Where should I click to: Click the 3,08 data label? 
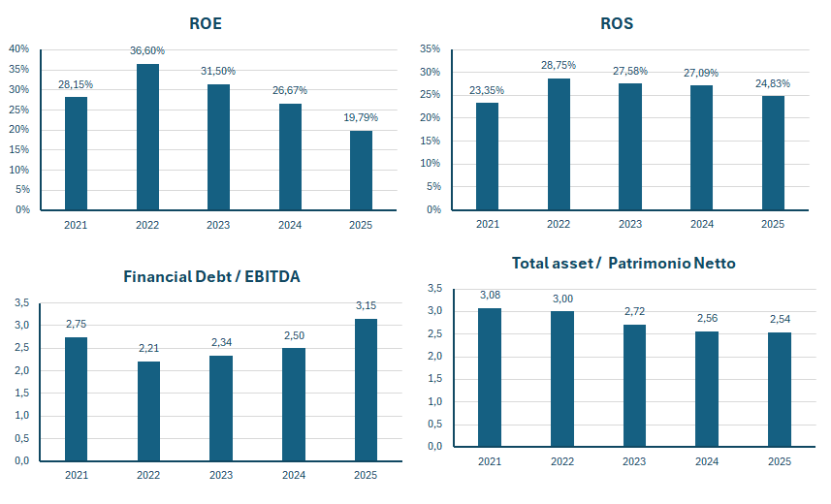[x=490, y=296]
